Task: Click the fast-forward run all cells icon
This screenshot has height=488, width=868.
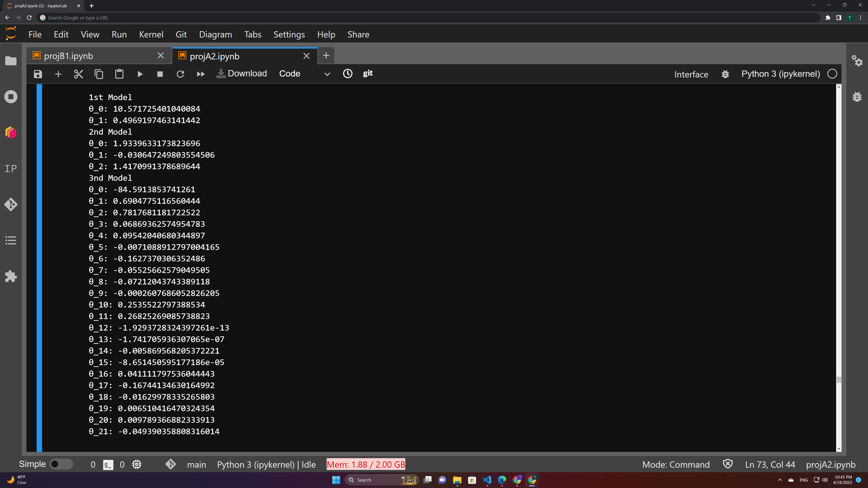Action: [200, 74]
